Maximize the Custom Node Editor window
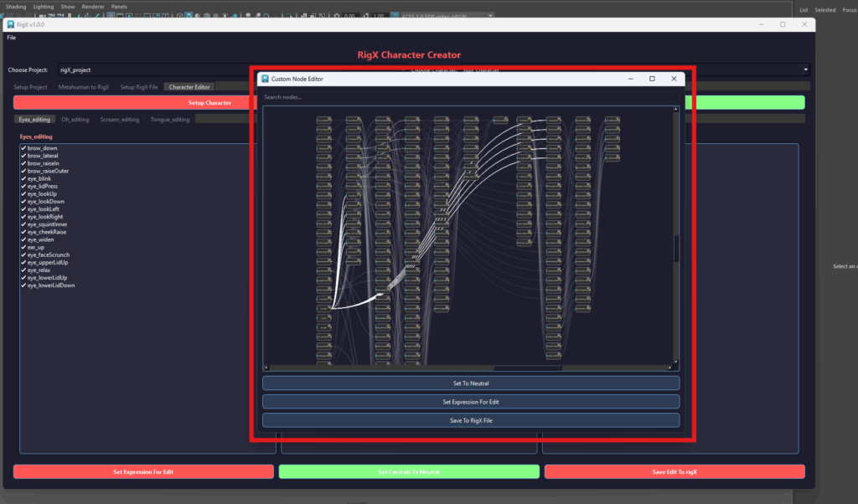The height and width of the screenshot is (504, 858). [x=652, y=79]
